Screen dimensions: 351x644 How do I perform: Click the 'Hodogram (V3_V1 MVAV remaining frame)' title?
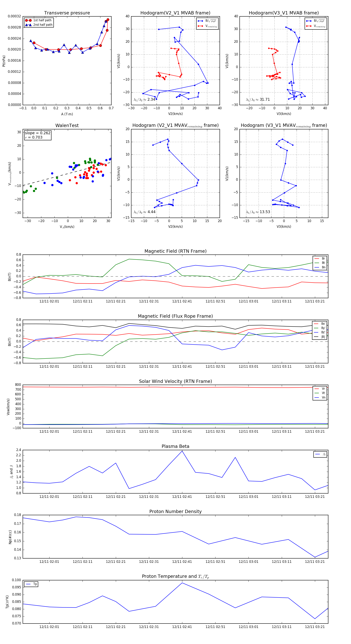[284, 125]
